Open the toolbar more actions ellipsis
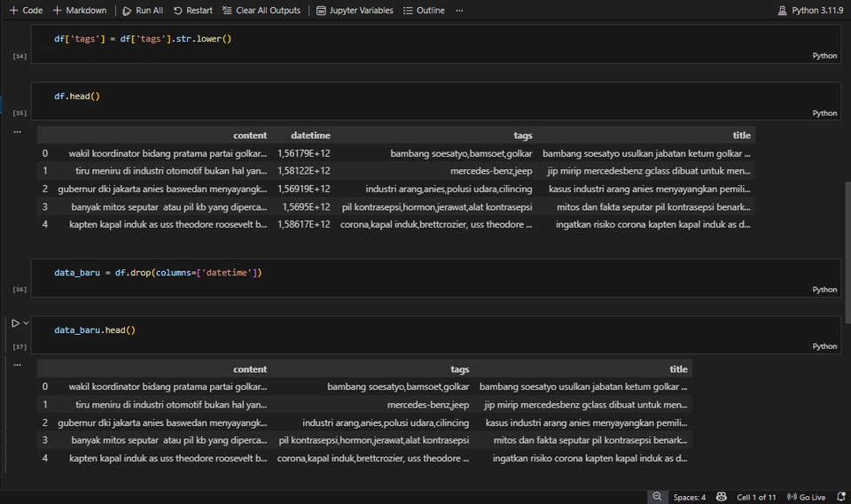Image resolution: width=851 pixels, height=504 pixels. coord(460,11)
